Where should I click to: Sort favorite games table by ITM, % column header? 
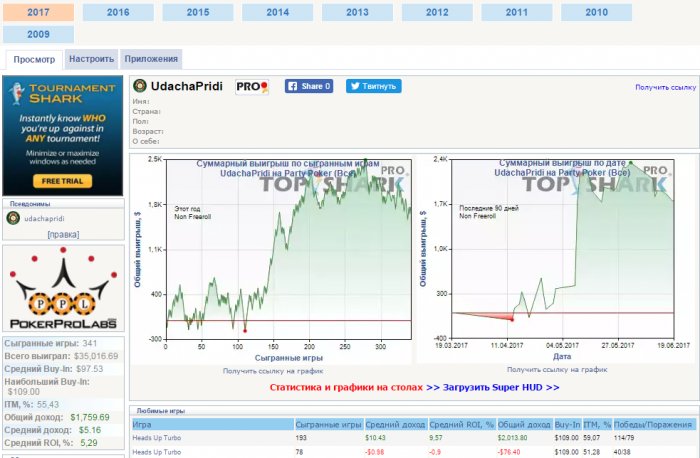pyautogui.click(x=597, y=425)
